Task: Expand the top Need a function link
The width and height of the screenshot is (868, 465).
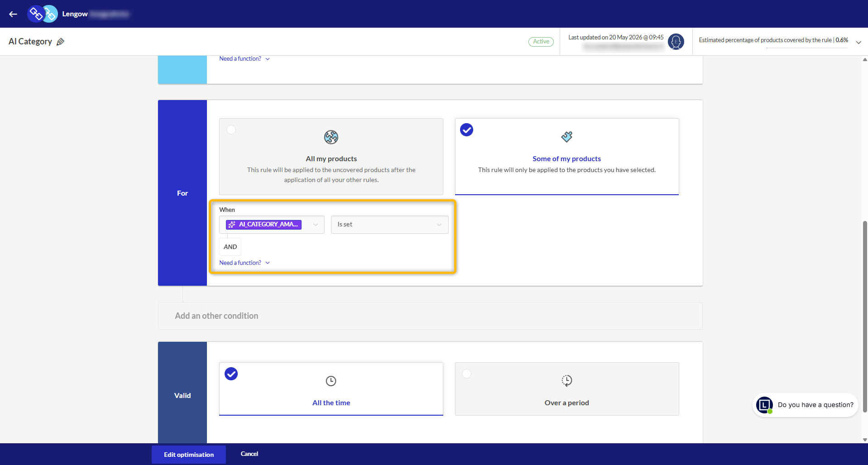Action: 245,59
